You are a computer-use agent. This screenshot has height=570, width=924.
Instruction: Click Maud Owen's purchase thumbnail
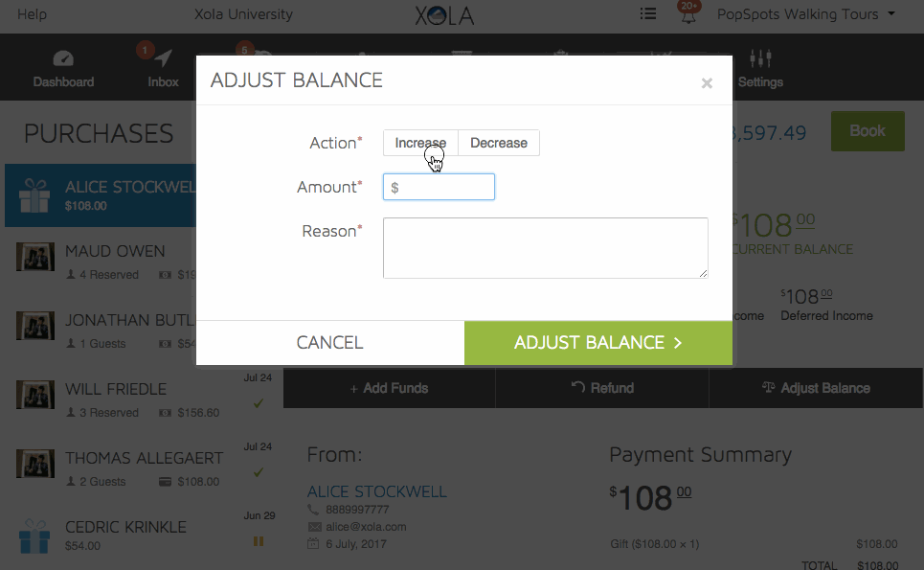35,257
